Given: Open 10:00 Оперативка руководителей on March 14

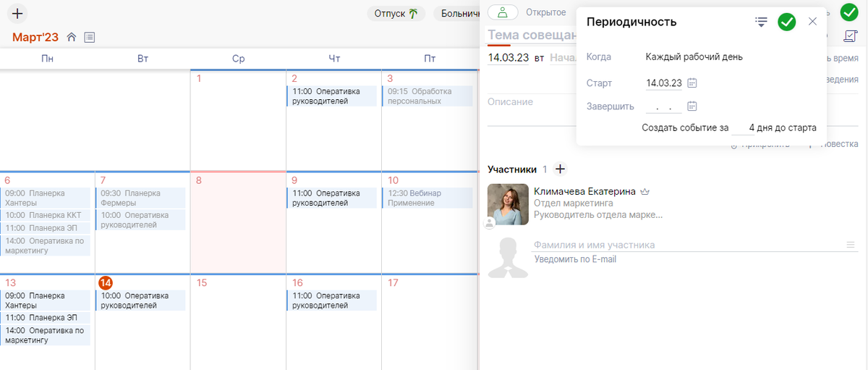Looking at the screenshot, I should click(x=140, y=300).
